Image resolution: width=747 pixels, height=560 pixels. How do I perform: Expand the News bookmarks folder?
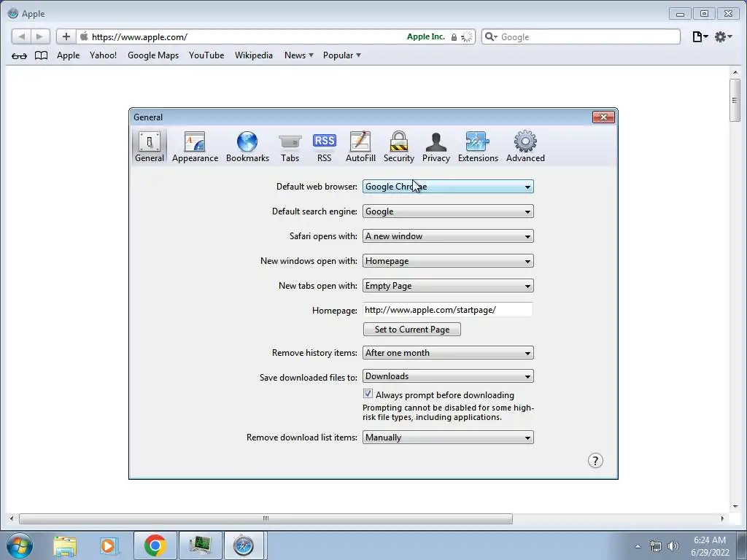(x=298, y=55)
